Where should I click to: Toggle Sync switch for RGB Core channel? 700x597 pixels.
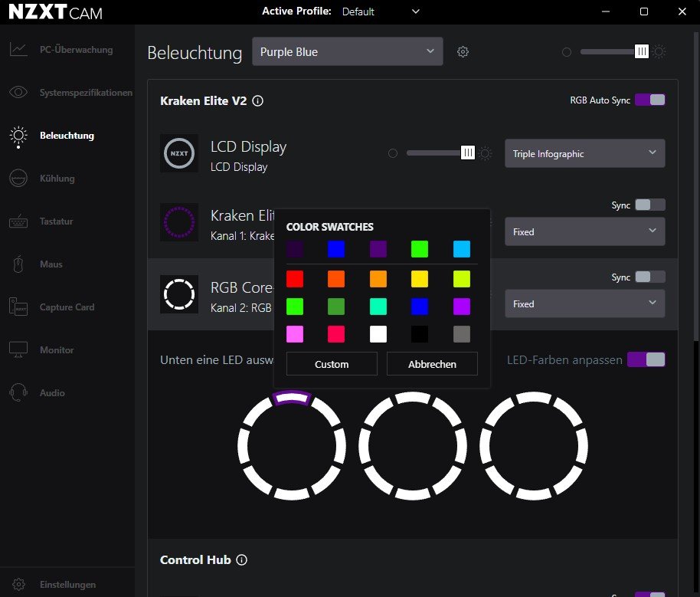pyautogui.click(x=650, y=277)
